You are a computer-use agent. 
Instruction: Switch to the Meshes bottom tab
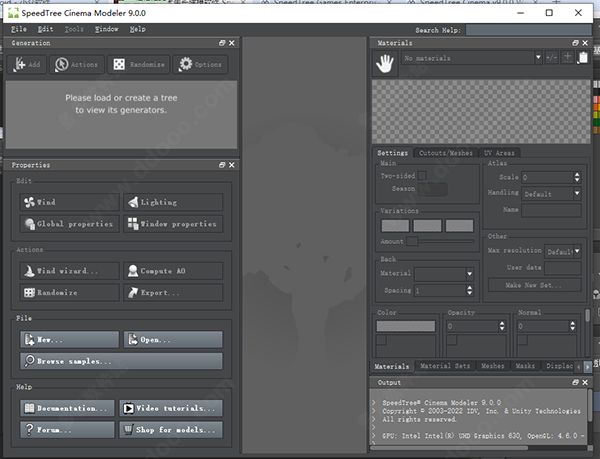point(493,366)
